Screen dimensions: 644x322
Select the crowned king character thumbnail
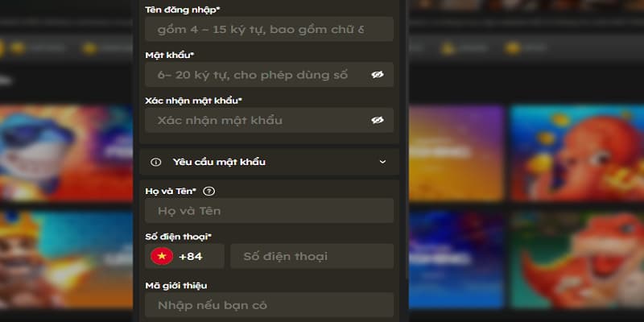(67, 259)
